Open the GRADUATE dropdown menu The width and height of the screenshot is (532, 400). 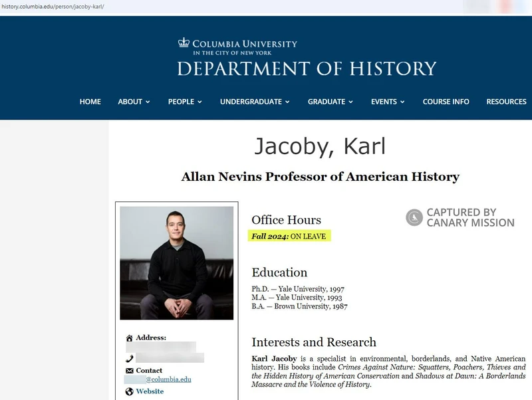point(329,102)
